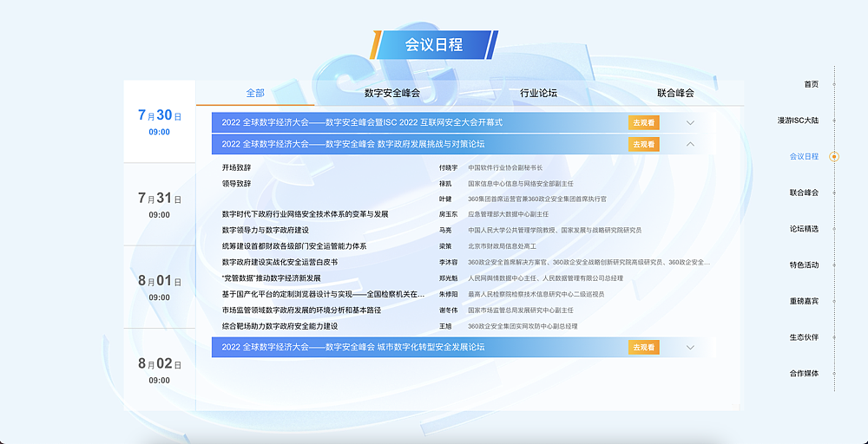Click 数字政府建设实战化安全运营白皮书

point(279,262)
